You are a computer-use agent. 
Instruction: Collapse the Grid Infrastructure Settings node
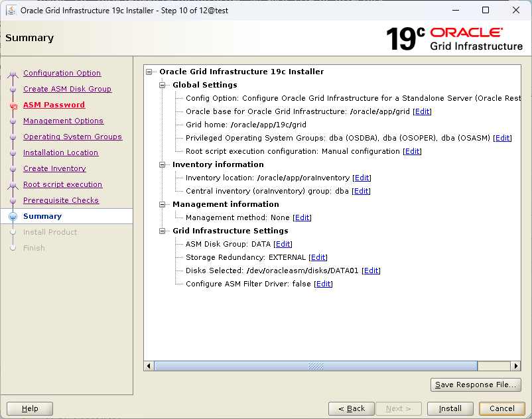(x=162, y=231)
